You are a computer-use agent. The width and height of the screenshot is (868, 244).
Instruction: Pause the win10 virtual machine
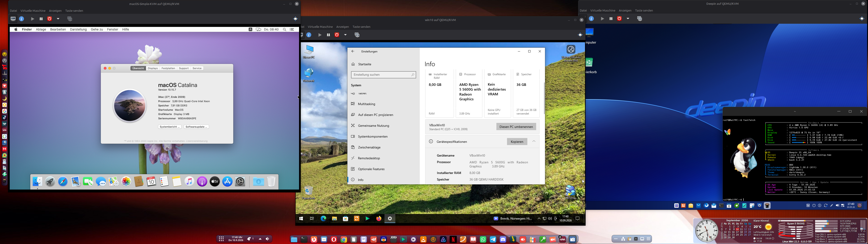tap(328, 35)
